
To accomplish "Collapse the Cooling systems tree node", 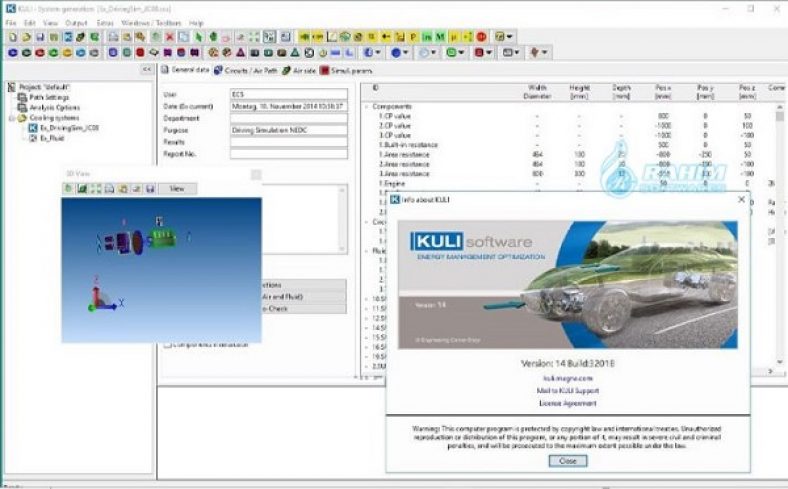I will click(10, 118).
